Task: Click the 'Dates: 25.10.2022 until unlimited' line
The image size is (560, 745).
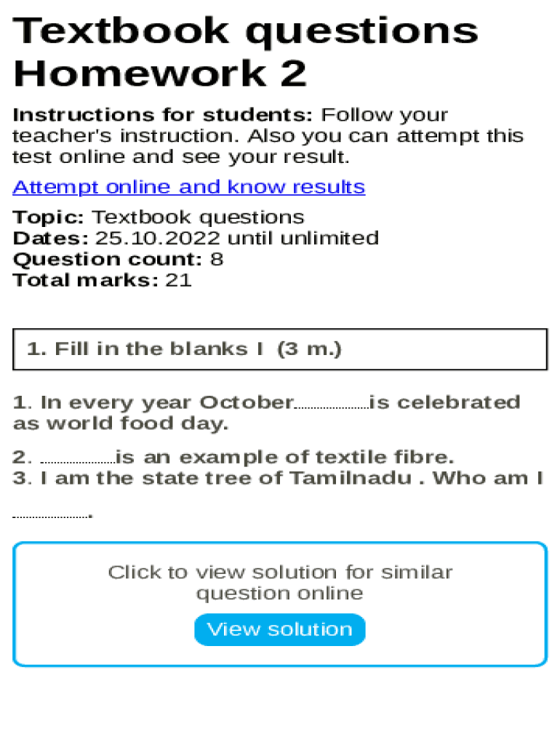Action: pos(196,239)
